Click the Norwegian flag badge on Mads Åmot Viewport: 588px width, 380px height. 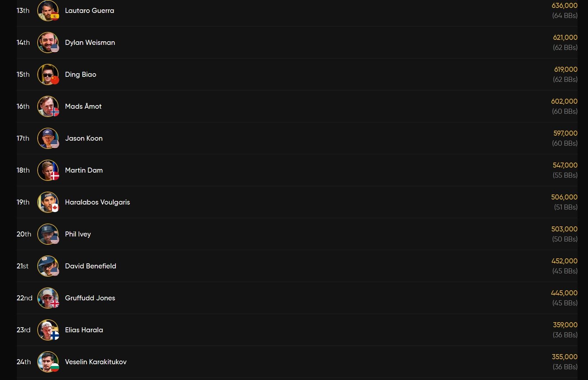[x=55, y=112]
